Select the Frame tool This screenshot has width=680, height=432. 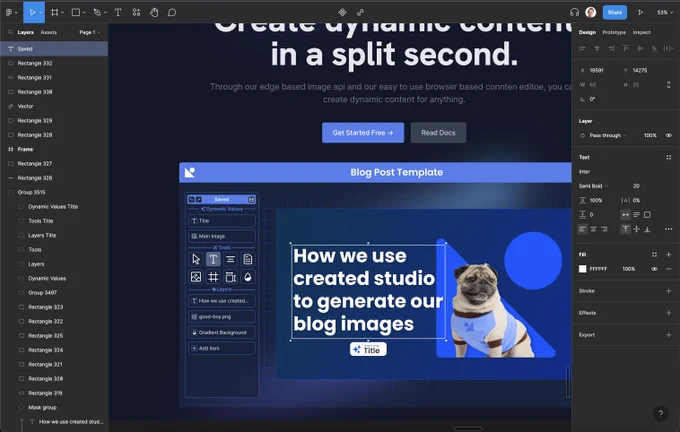point(54,13)
